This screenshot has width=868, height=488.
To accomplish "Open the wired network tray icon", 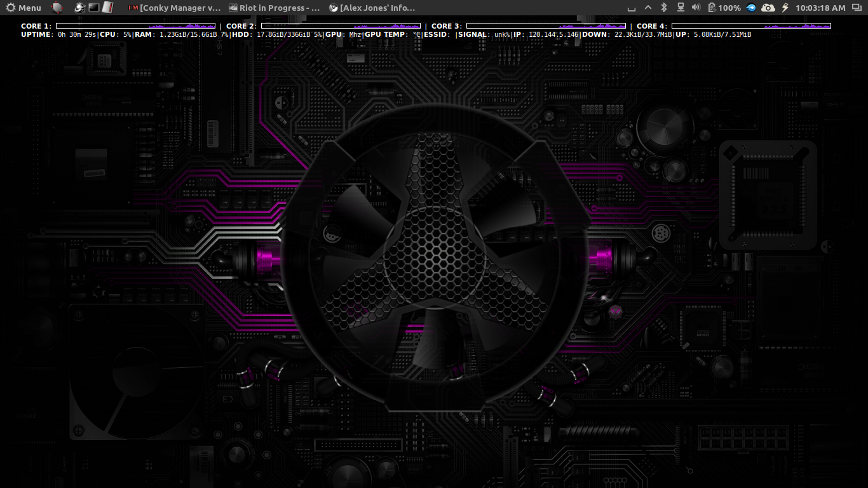I will pos(681,8).
